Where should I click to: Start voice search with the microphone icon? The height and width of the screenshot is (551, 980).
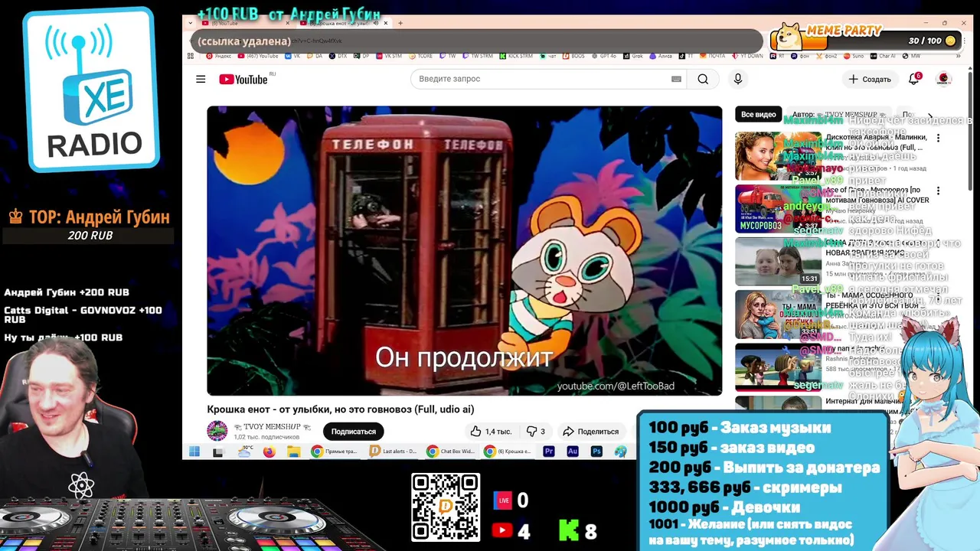click(x=738, y=79)
